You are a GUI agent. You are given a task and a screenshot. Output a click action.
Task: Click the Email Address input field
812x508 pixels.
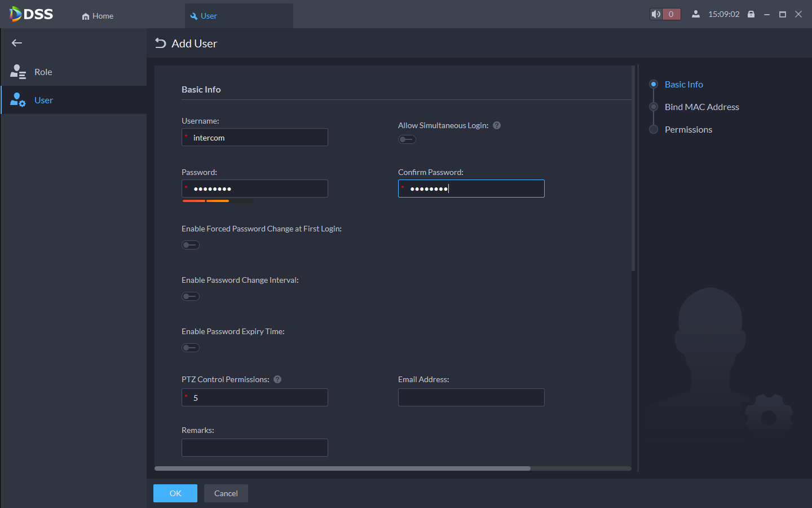(471, 397)
